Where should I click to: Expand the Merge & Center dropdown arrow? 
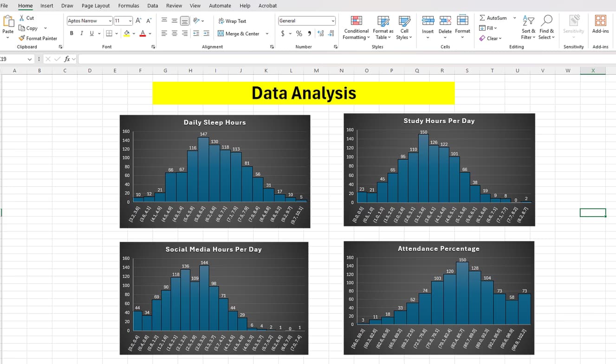267,33
